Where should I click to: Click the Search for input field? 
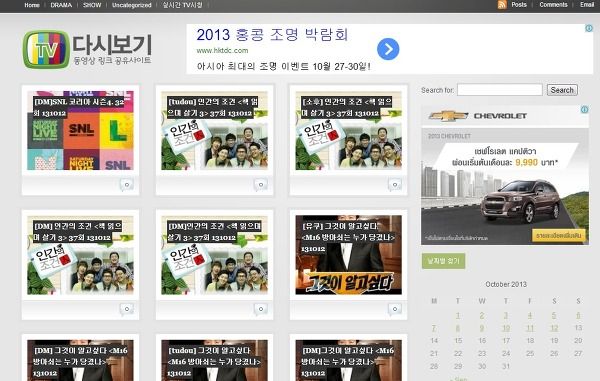click(500, 90)
